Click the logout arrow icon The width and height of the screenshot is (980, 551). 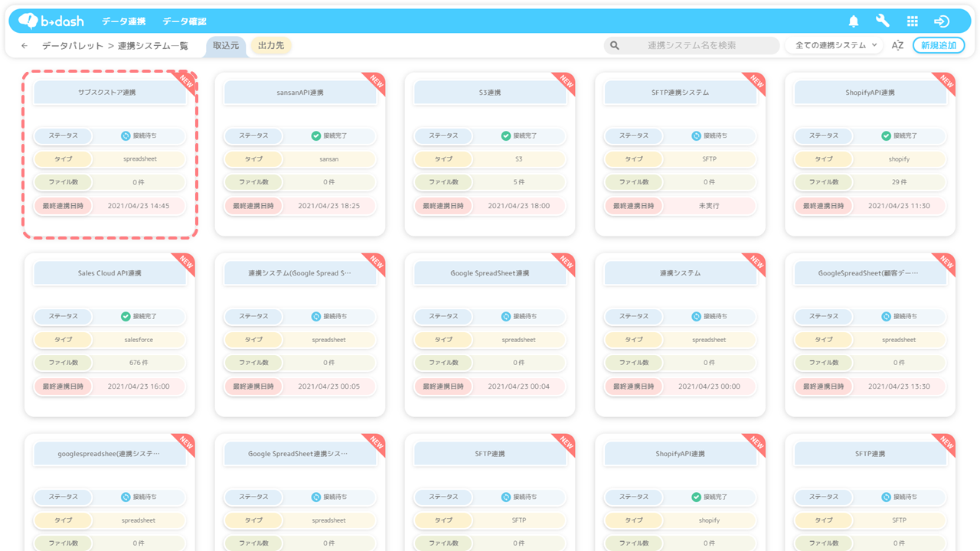pyautogui.click(x=942, y=21)
